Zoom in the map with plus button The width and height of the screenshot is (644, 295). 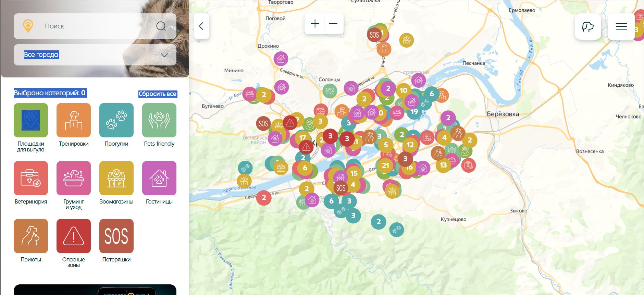coord(314,24)
